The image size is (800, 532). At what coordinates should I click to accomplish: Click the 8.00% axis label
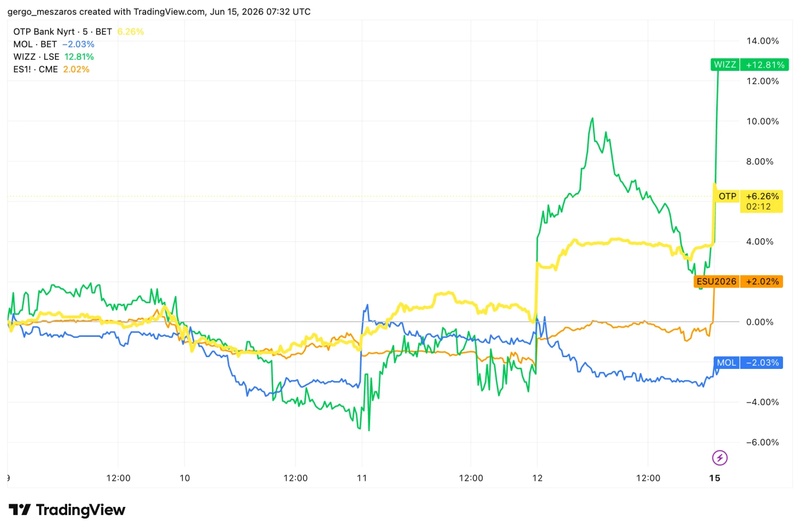pyautogui.click(x=759, y=162)
